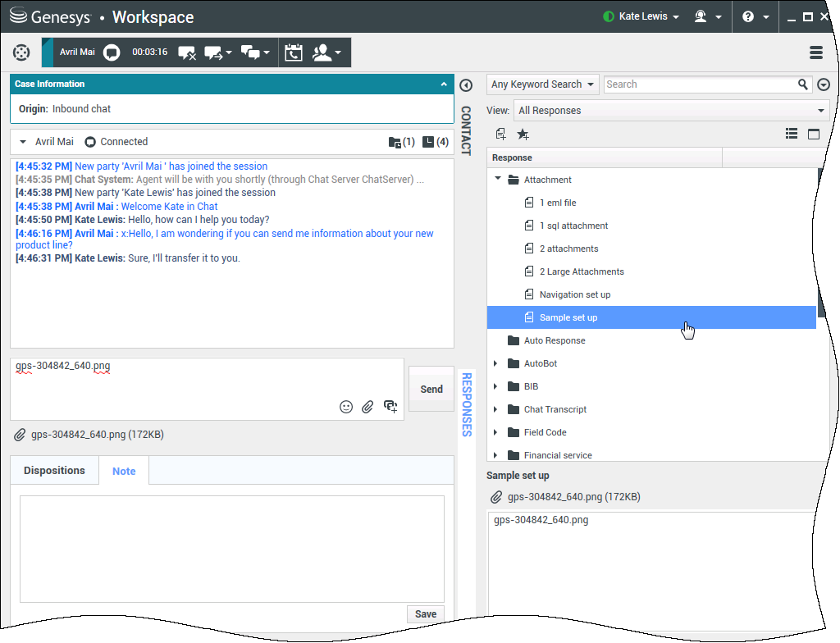Open the emoji picker in chat box
Screen dimensions: 840x643
coord(346,407)
